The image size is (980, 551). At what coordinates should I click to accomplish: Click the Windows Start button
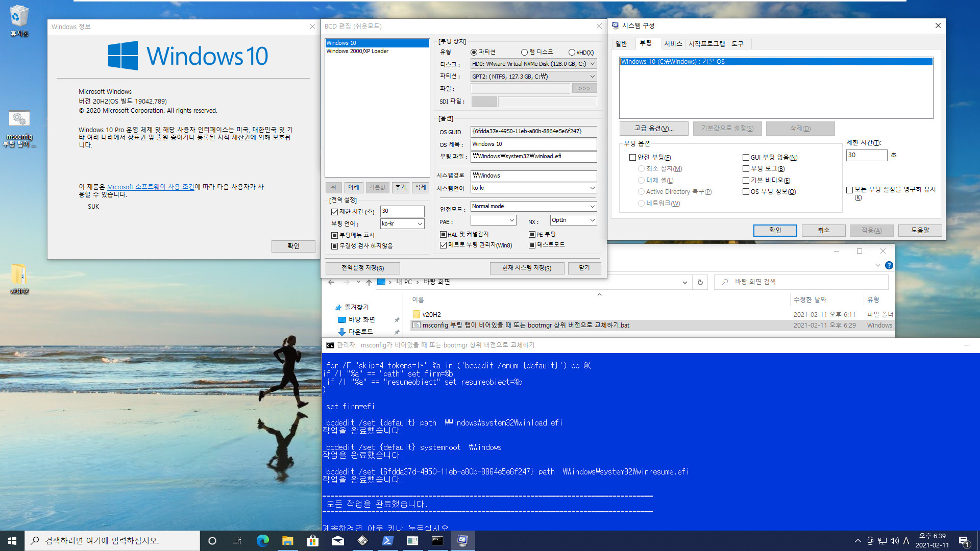coord(12,541)
